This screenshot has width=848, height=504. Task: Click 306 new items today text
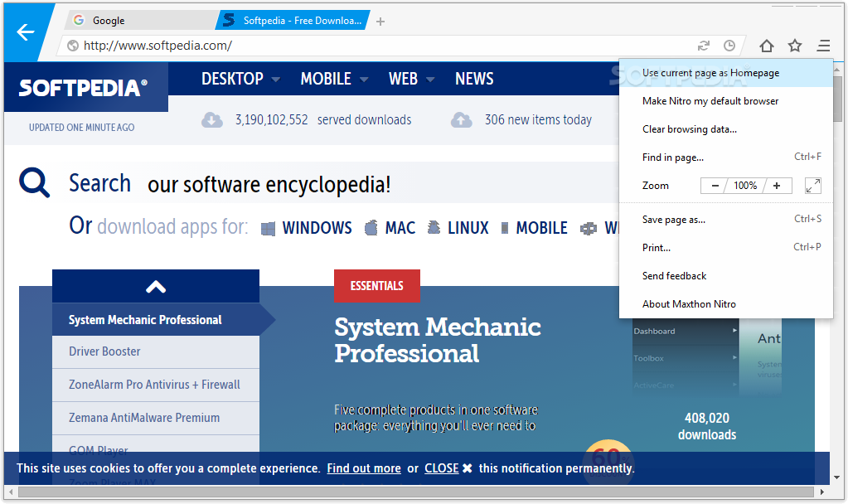(x=538, y=120)
